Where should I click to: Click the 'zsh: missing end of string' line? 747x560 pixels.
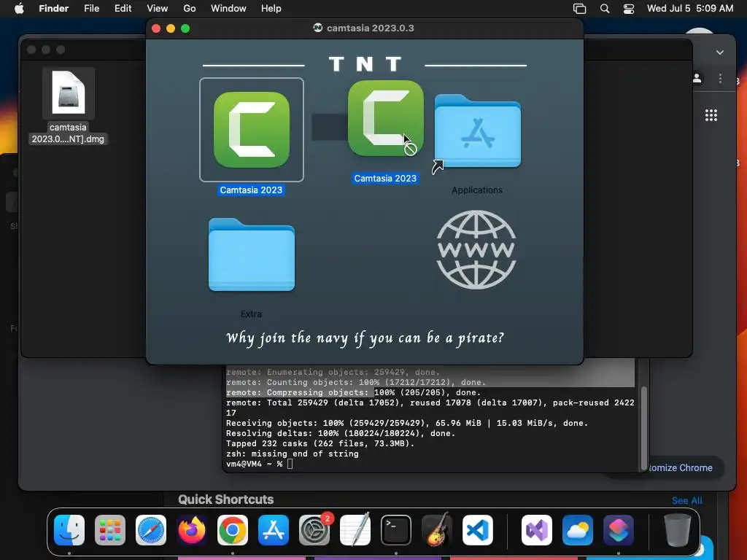(x=292, y=454)
